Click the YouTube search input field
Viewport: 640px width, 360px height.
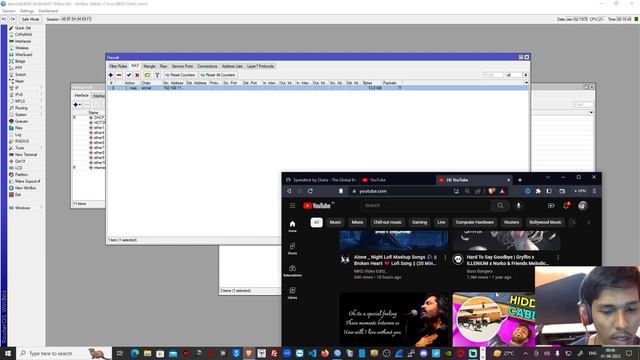[x=424, y=206]
